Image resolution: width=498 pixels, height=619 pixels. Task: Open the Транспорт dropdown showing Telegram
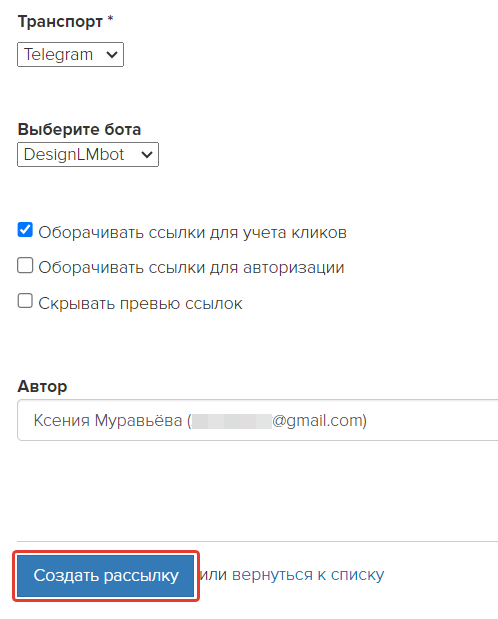coord(70,54)
